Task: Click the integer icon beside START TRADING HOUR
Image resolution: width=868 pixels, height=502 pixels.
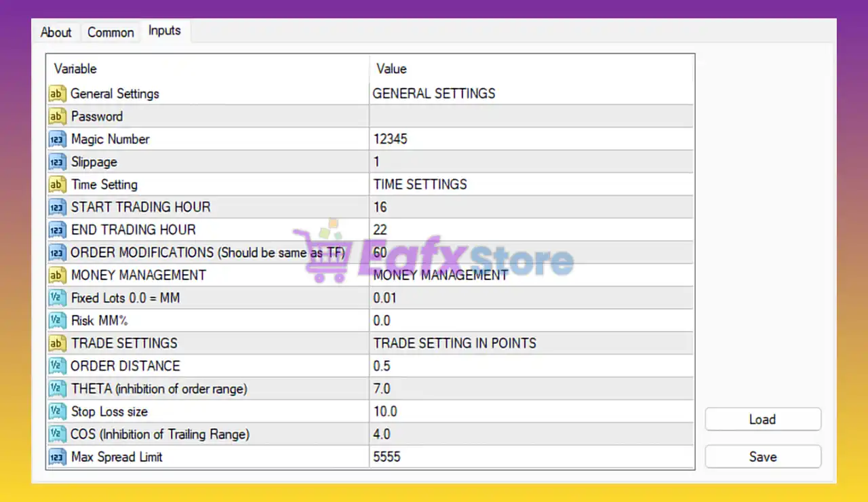Action: coord(57,208)
